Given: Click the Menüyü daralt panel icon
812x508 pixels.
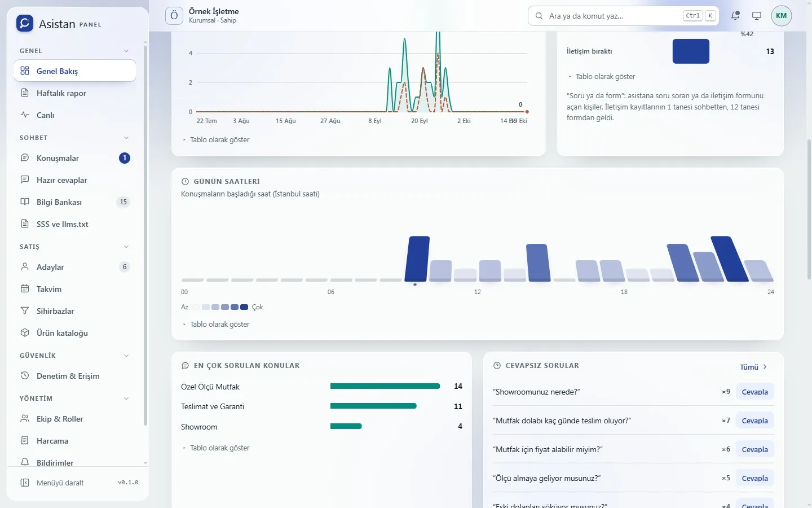Looking at the screenshot, I should 25,483.
